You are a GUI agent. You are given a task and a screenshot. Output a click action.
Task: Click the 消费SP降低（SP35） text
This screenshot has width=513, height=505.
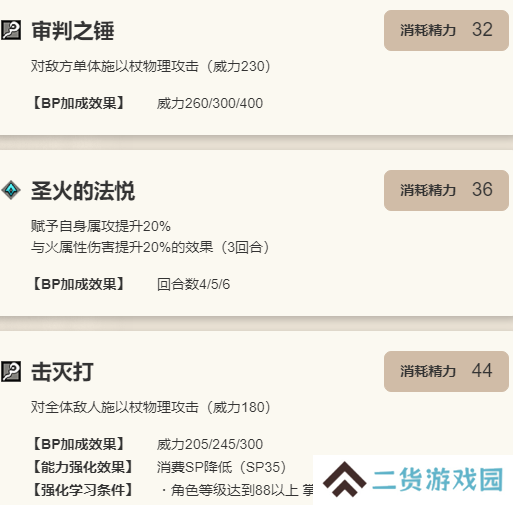(x=222, y=467)
